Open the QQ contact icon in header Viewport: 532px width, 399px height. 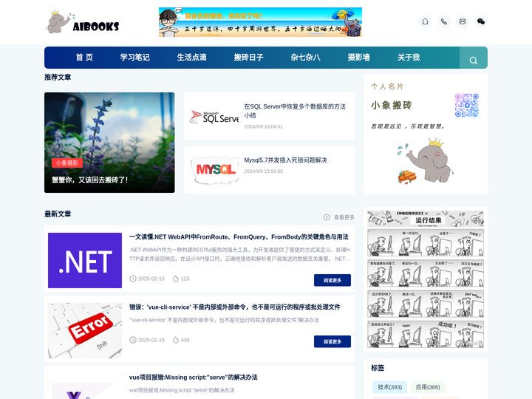tap(425, 21)
